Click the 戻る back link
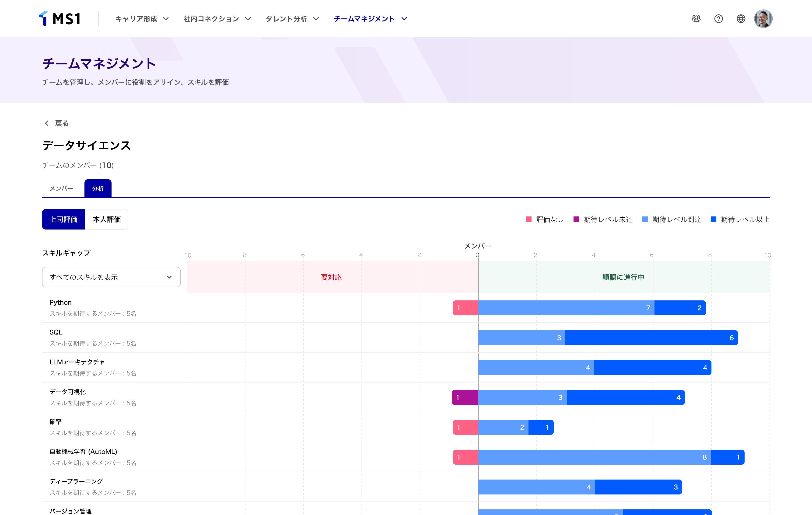Viewport: 812px width, 515px height. [x=57, y=123]
